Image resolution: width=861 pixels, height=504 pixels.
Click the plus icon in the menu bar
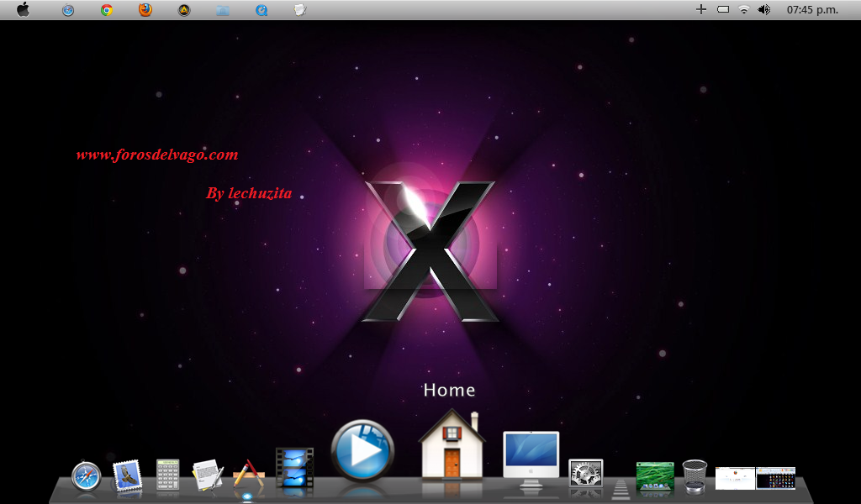tap(701, 9)
